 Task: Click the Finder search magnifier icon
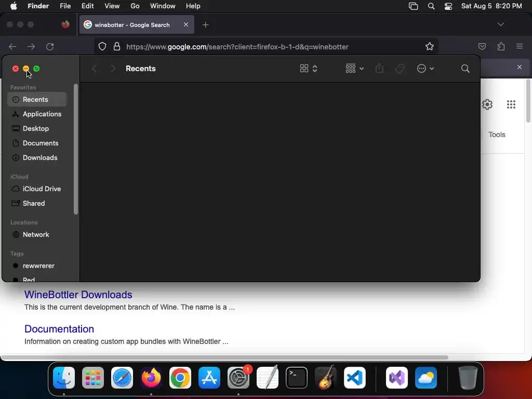pyautogui.click(x=465, y=69)
